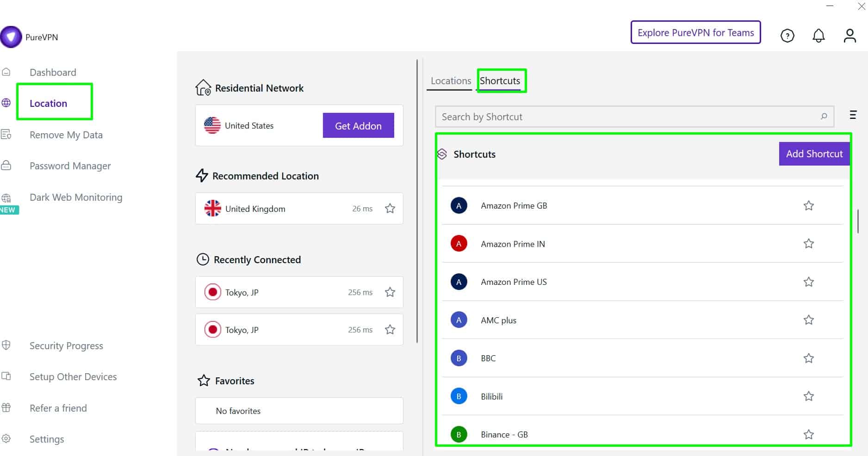Viewport: 868px width, 456px height.
Task: Select the Amazon Prime US shortcut row
Action: (x=642, y=282)
